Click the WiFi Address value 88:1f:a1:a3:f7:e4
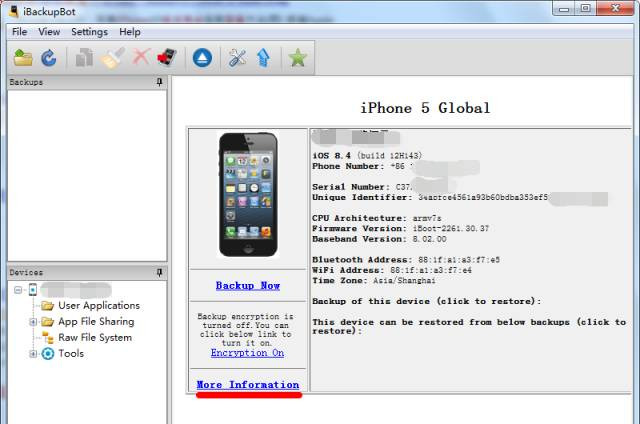This screenshot has height=424, width=640. (x=431, y=270)
